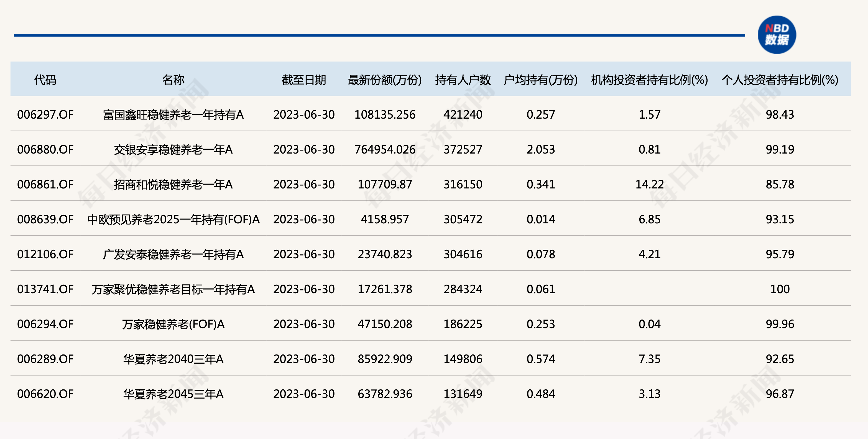
Task: Select fund name 交银安享稳健养老一年A
Action: [173, 150]
